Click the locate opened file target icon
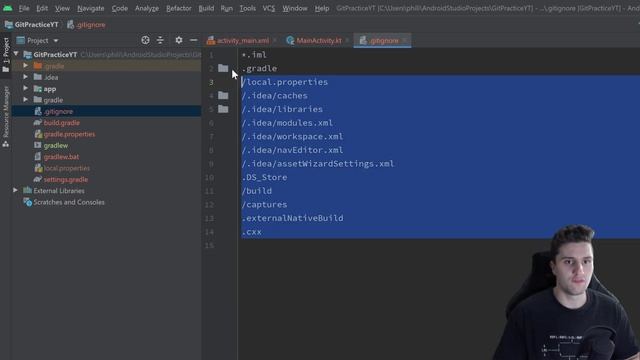 pos(145,40)
